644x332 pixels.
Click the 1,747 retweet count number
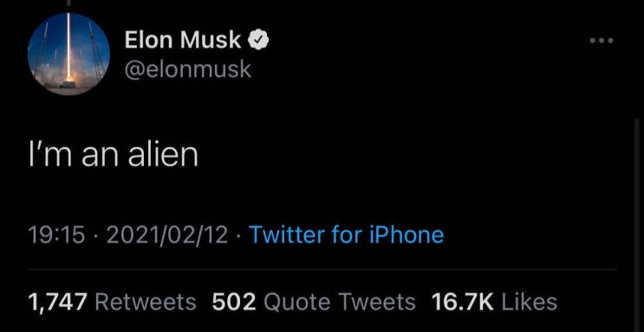[57, 302]
